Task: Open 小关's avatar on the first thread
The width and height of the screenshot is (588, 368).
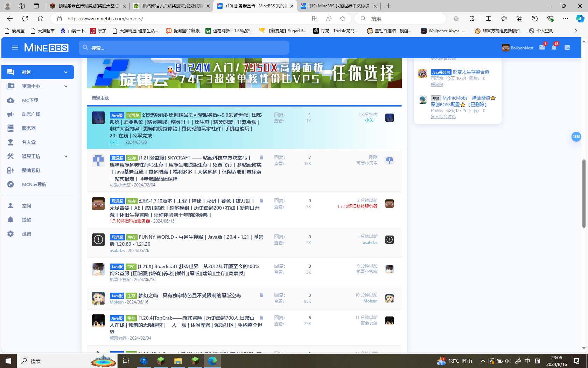Action: click(x=98, y=118)
